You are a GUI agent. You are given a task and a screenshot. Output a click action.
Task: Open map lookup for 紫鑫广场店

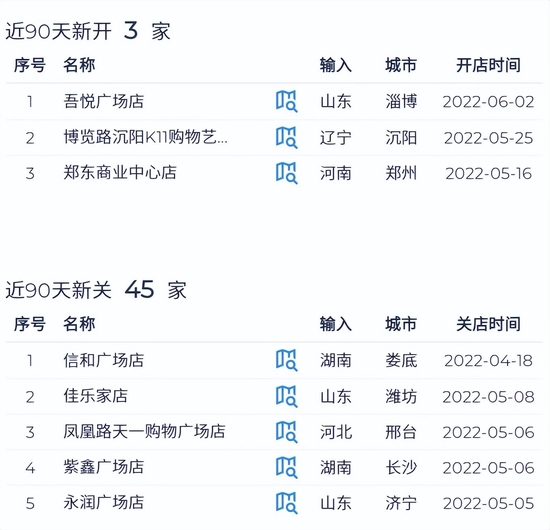(x=287, y=468)
